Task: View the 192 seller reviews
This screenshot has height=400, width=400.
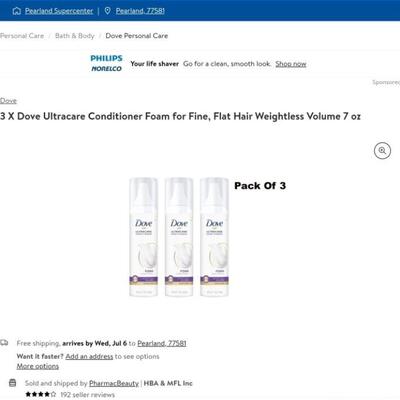Action: tap(87, 395)
